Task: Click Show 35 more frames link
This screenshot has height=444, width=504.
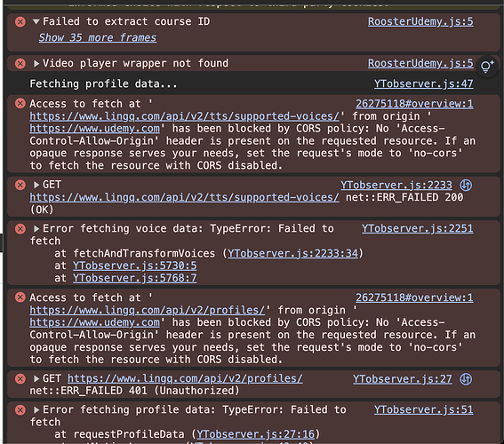Action: click(98, 37)
